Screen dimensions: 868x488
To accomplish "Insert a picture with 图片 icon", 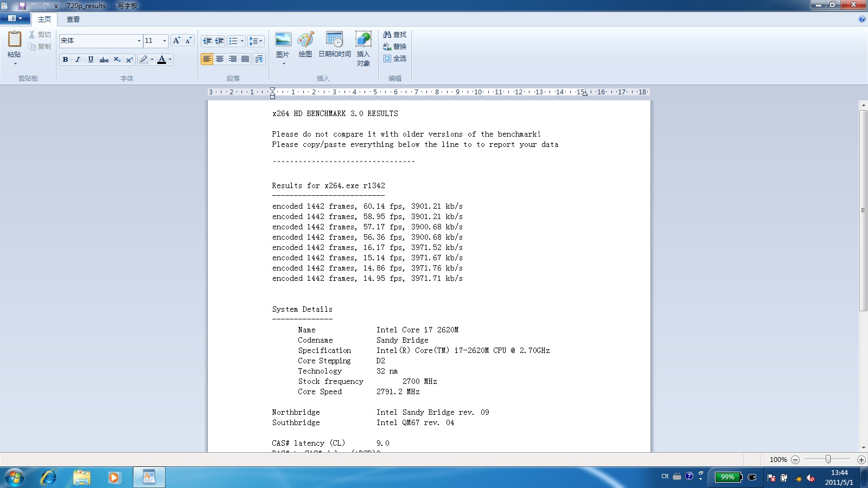I will coord(283,40).
